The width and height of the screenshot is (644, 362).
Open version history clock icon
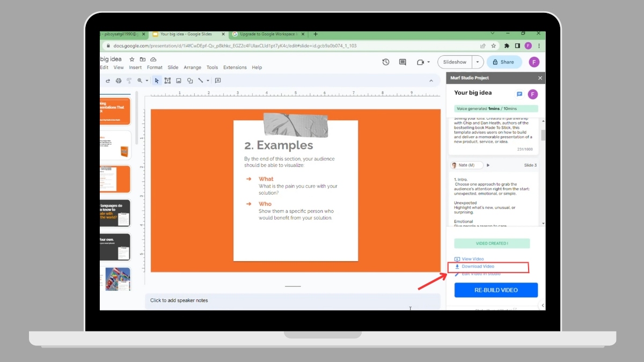[385, 62]
